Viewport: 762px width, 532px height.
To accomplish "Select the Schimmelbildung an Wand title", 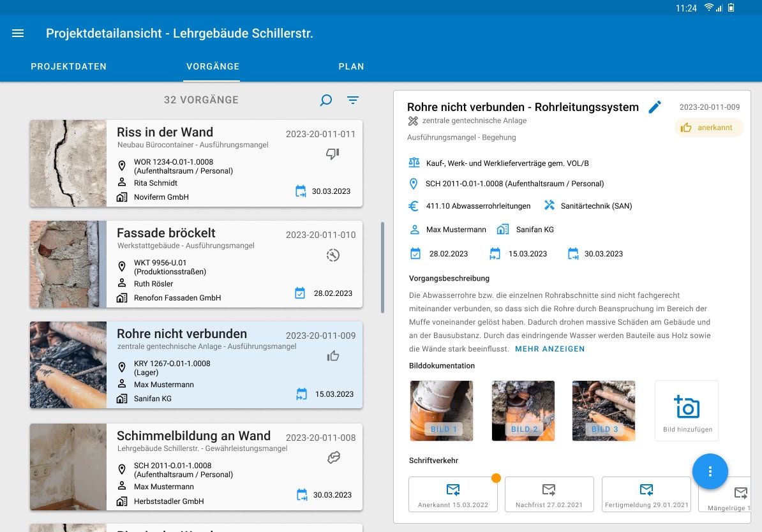I will [193, 436].
